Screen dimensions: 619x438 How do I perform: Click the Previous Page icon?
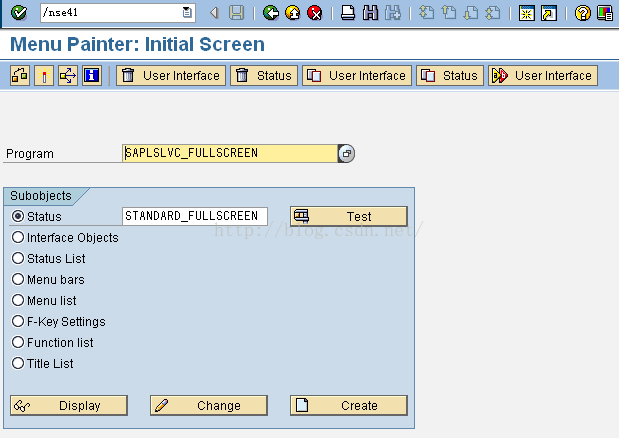448,13
